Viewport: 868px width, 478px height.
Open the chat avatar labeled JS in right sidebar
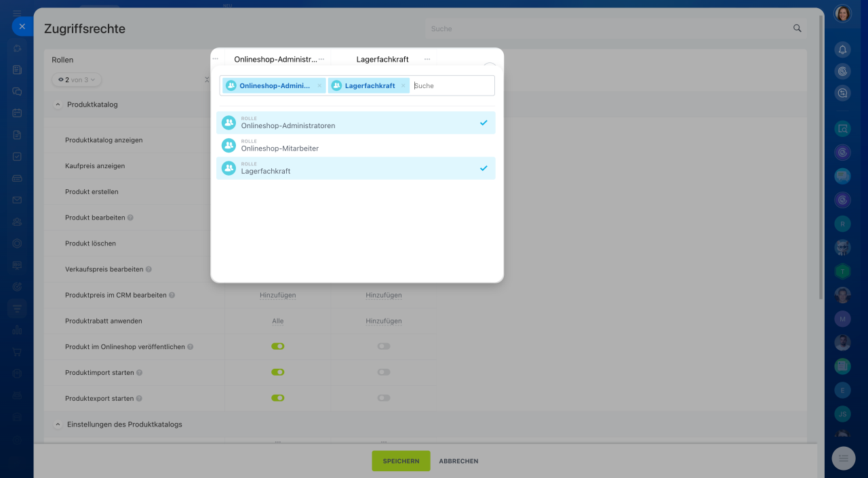[842, 414]
